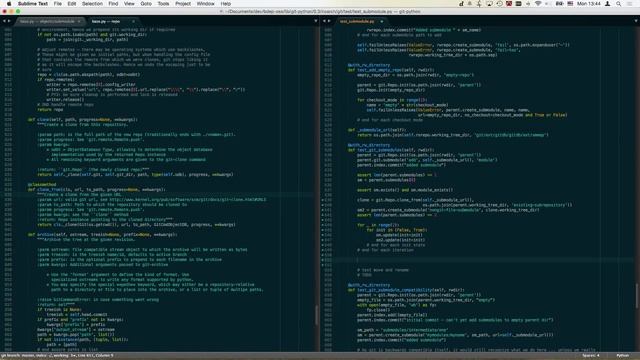Open Spotlight search magnifier icon

pos(619,4)
